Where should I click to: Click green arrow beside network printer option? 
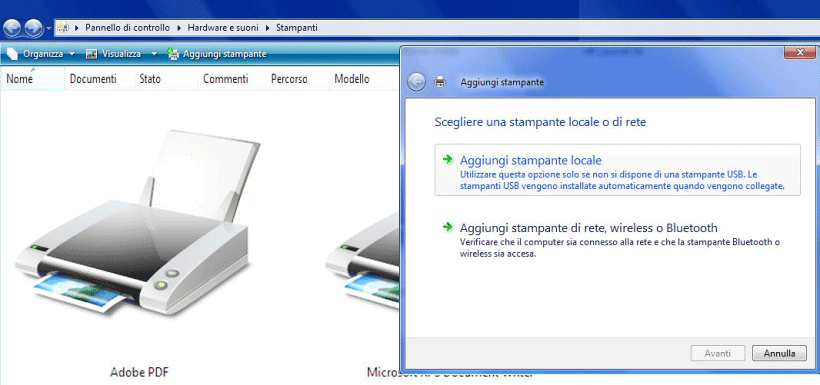447,227
